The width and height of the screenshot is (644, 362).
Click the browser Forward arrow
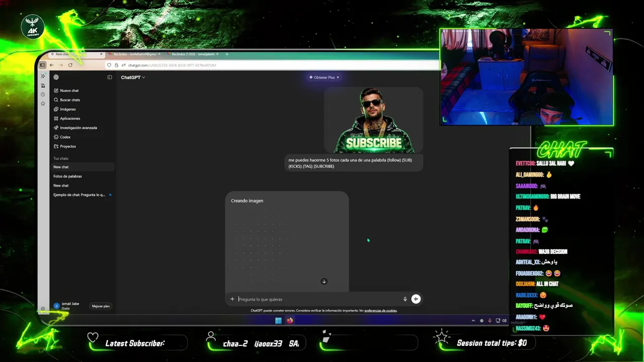tap(61, 65)
